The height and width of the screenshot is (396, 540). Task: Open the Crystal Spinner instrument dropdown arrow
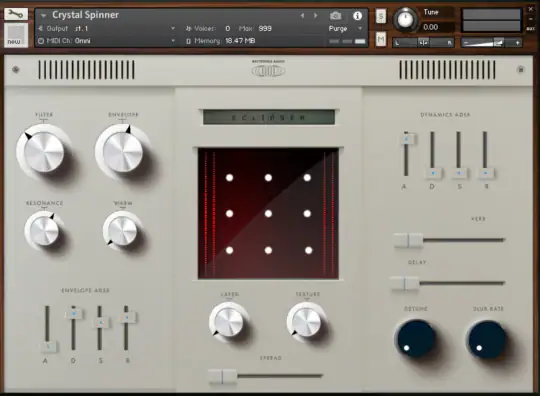(43, 15)
